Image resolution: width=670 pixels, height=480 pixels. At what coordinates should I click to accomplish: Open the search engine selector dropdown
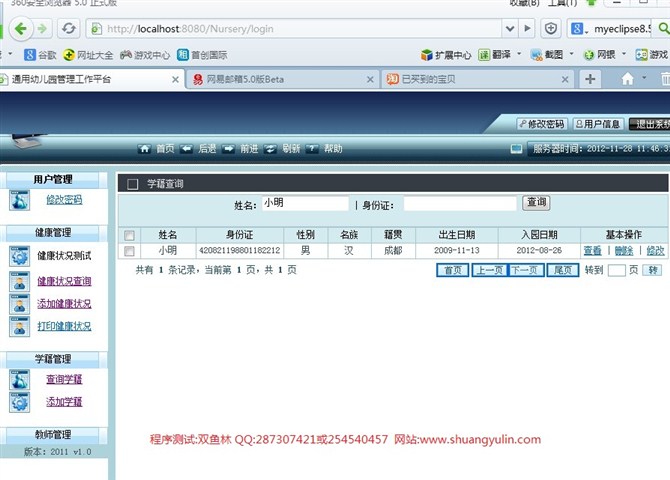pyautogui.click(x=587, y=31)
